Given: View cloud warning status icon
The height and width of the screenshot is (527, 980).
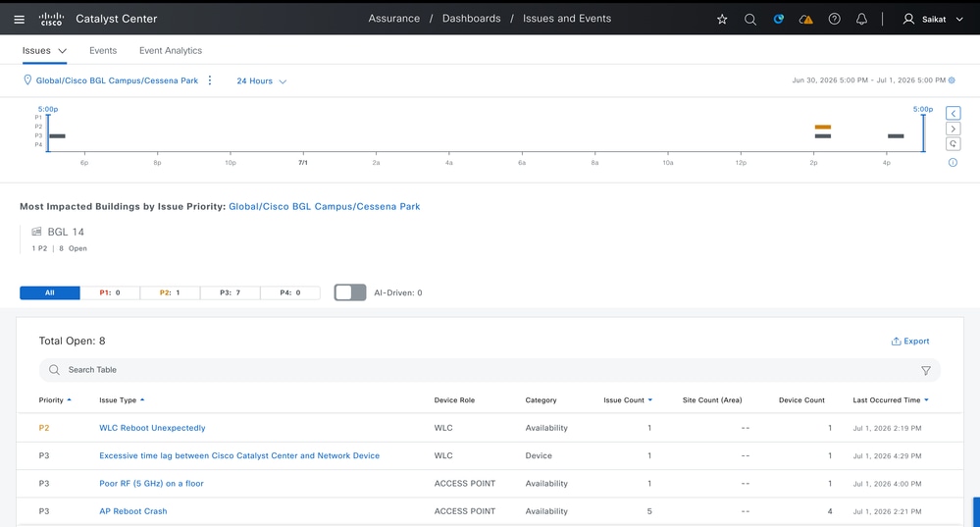Looking at the screenshot, I should click(806, 20).
